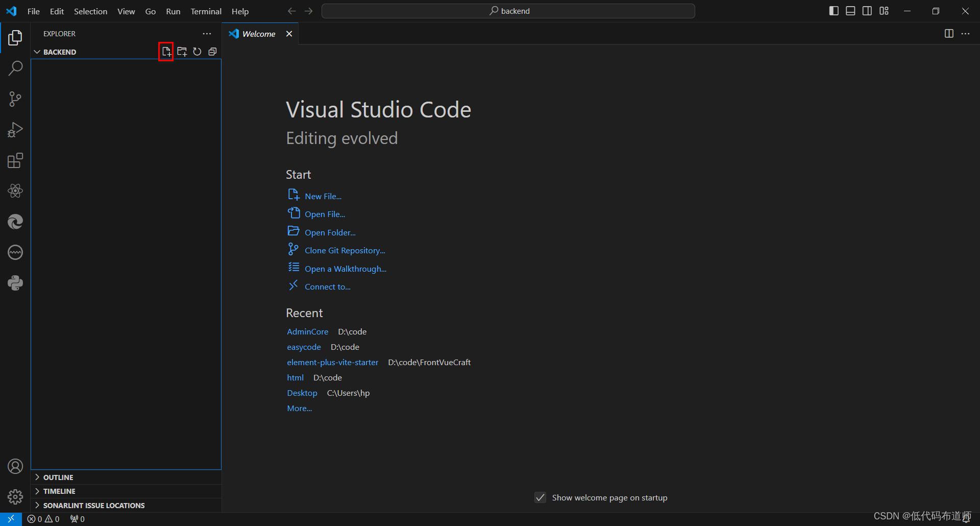The width and height of the screenshot is (980, 526).
Task: Click the Connect to... link
Action: pyautogui.click(x=328, y=286)
